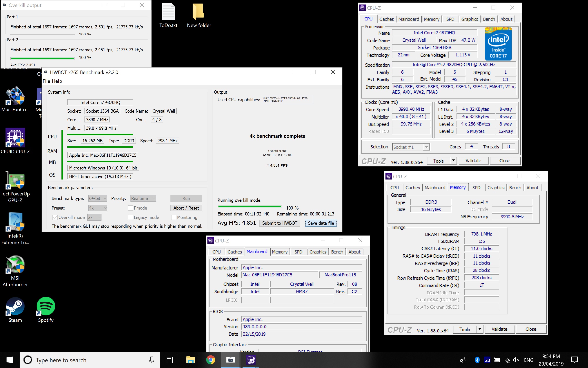Click ENG language indicator
Image resolution: width=588 pixels, height=368 pixels.
click(x=528, y=360)
